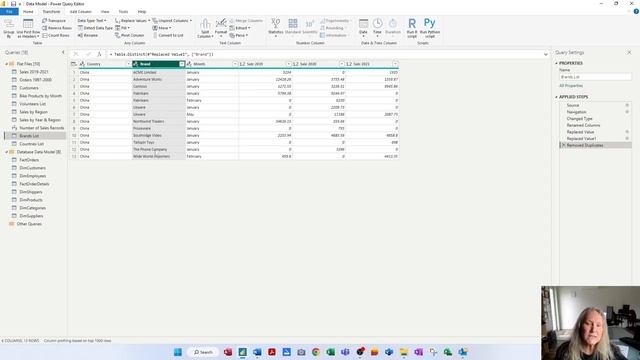This screenshot has height=360, width=640.
Task: Click the fx formula icon
Action: (99, 54)
